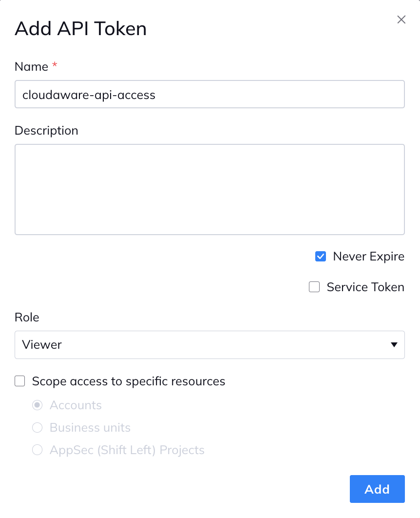420x518 pixels.
Task: Choose the Business units radio option
Action: (37, 427)
